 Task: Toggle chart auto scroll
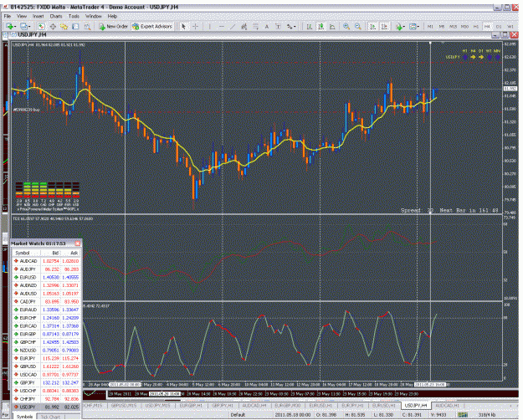point(373,26)
